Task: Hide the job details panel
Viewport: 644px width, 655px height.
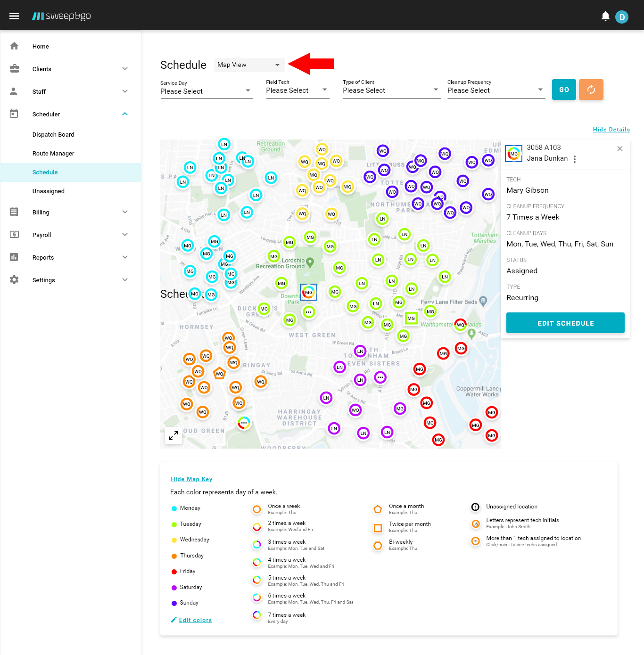Action: pyautogui.click(x=611, y=130)
